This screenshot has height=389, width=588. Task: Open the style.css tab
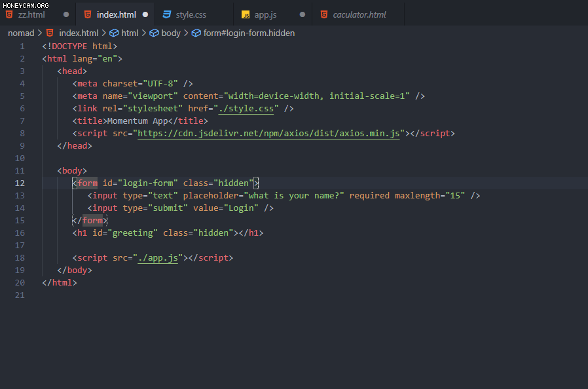pyautogui.click(x=194, y=14)
